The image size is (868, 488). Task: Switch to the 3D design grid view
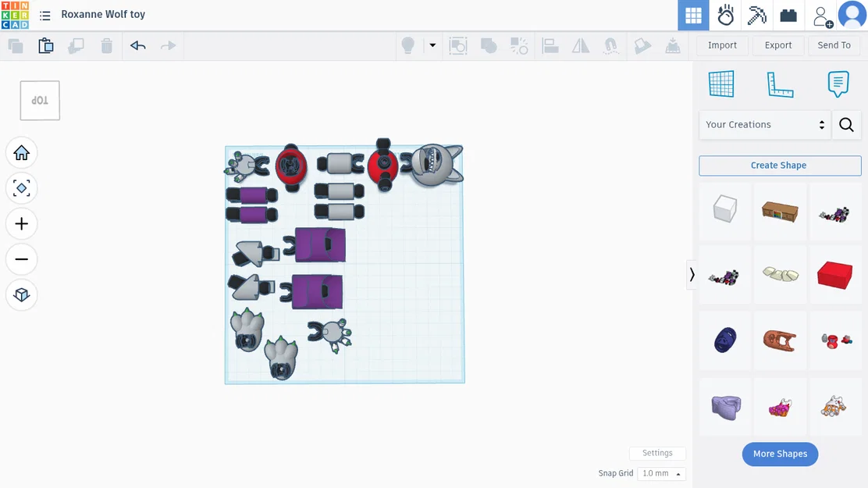coord(693,16)
